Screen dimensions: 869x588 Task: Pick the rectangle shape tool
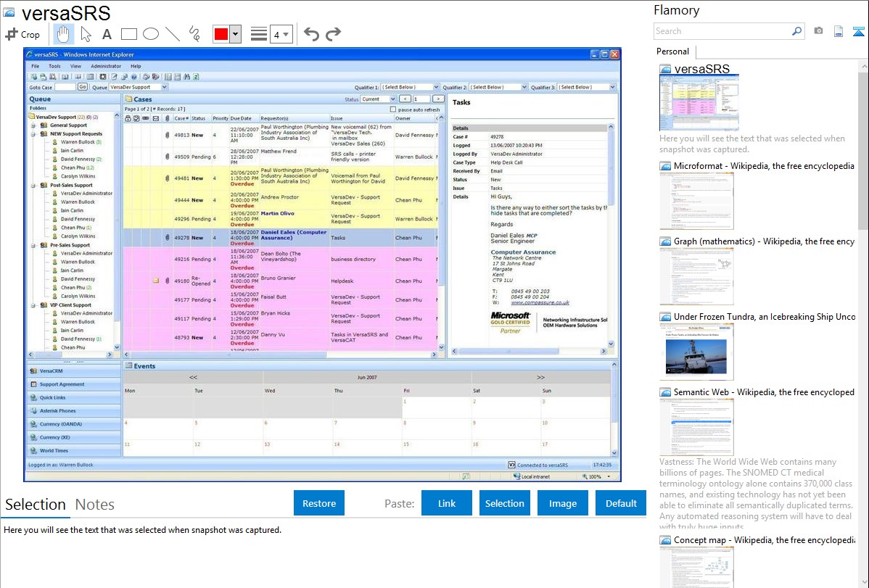tap(128, 34)
